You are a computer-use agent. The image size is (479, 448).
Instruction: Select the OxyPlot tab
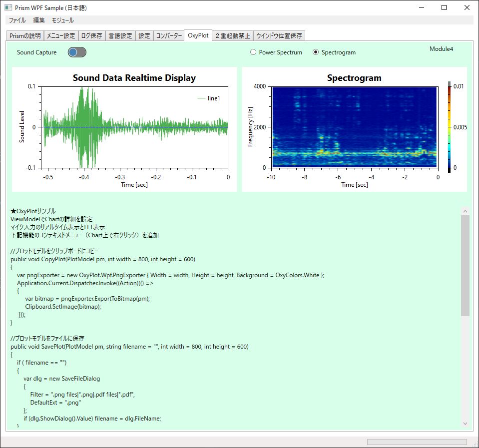coord(198,35)
